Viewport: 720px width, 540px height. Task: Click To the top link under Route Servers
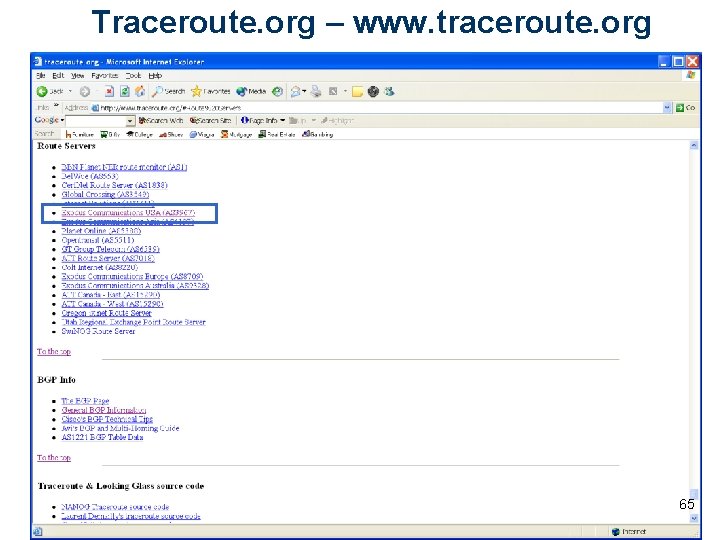click(54, 351)
